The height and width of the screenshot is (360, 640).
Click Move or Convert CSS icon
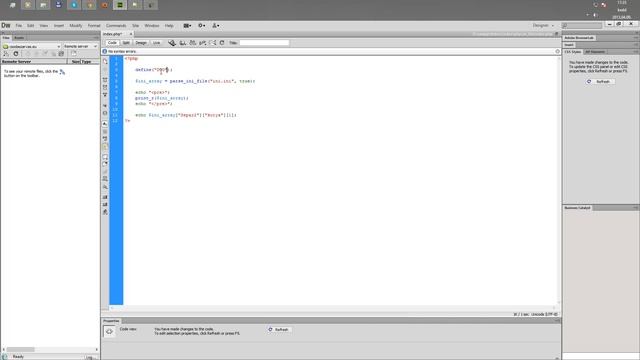pyautogui.click(x=105, y=187)
